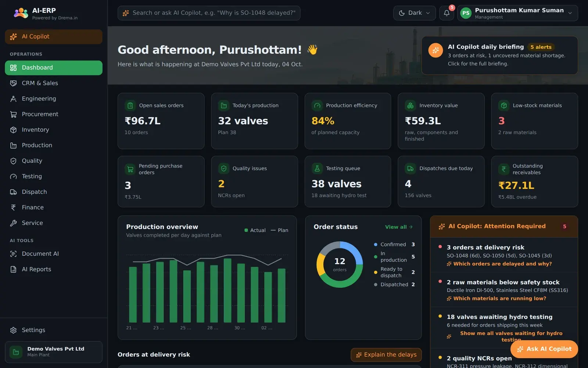Click the Production efficiency gauge icon
The width and height of the screenshot is (588, 368).
point(317,106)
